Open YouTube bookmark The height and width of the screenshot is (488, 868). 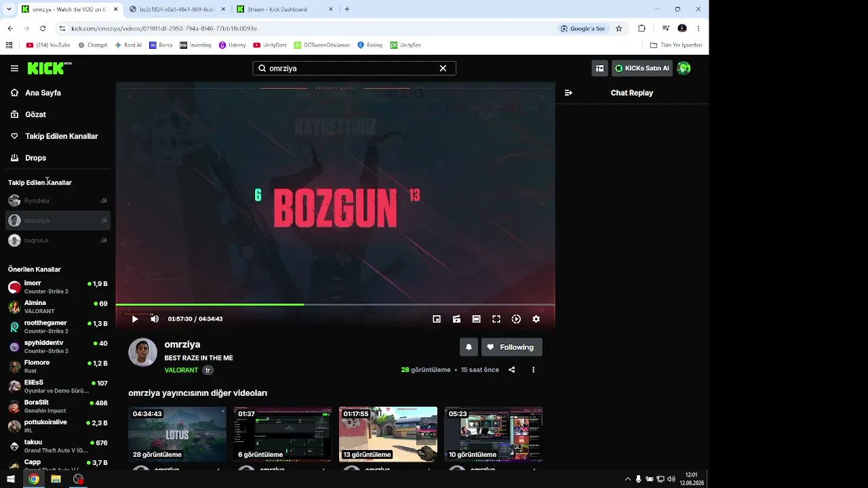point(48,45)
